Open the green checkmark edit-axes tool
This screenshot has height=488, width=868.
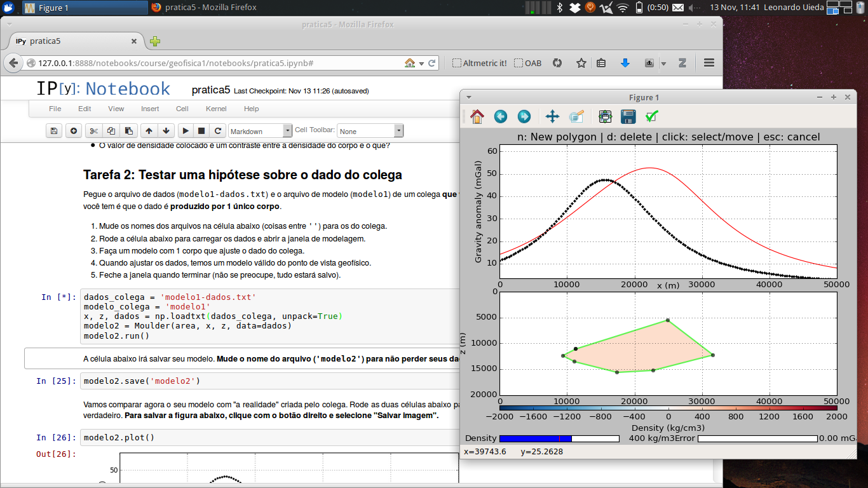pyautogui.click(x=651, y=116)
